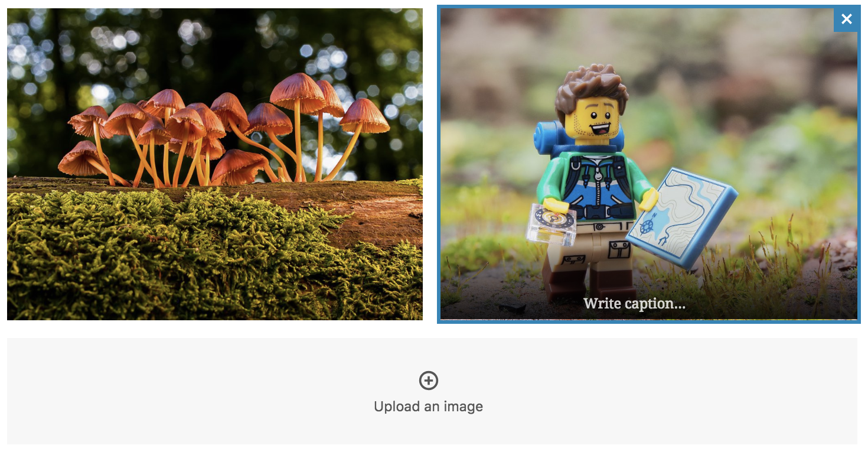Click the plus icon to upload
Viewport: 868px width, 455px height.
(x=429, y=381)
